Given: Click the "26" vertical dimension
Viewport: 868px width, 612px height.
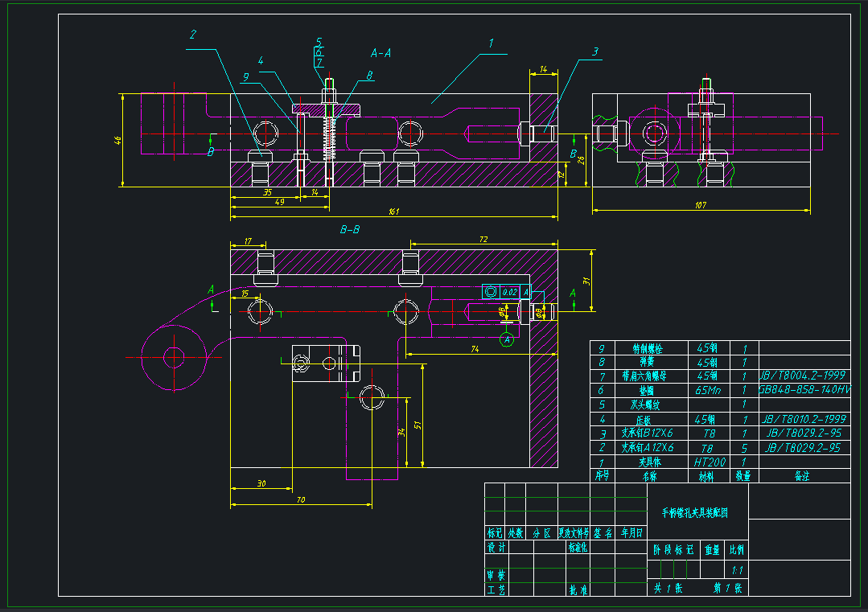Looking at the screenshot, I should [580, 159].
